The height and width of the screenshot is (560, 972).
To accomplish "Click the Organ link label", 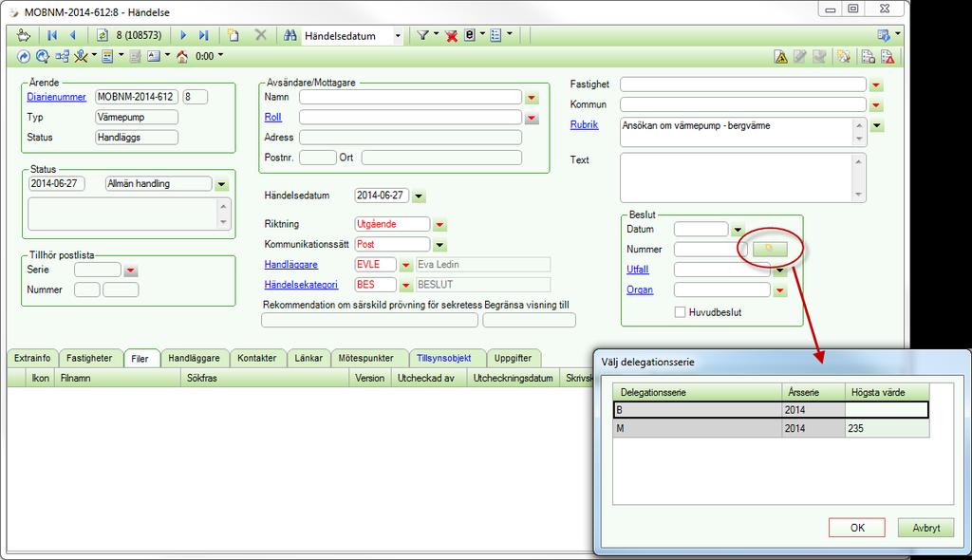I will click(x=639, y=289).
